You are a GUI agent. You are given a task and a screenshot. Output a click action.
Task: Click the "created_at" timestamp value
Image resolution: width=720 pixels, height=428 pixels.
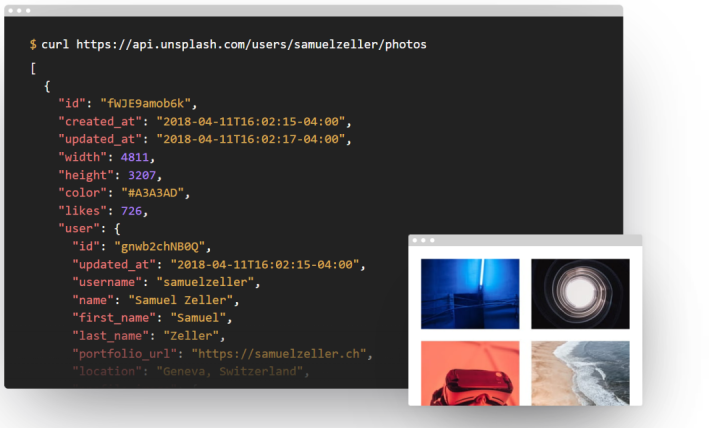(x=251, y=122)
